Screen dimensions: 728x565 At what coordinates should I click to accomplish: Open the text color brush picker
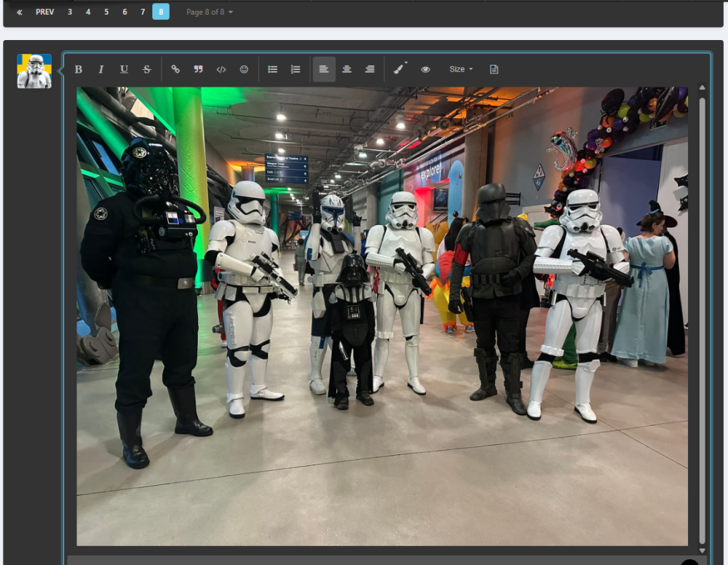pyautogui.click(x=399, y=68)
